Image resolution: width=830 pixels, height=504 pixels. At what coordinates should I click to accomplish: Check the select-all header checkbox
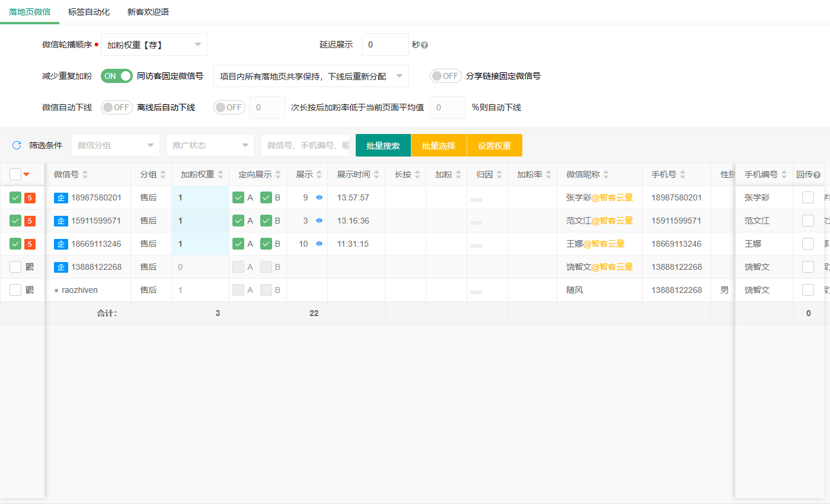pos(15,174)
